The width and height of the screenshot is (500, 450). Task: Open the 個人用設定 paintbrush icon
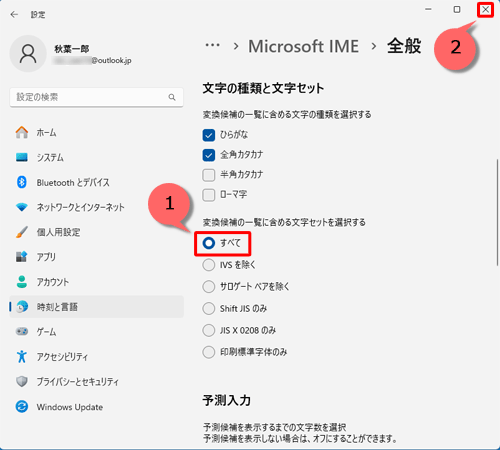[22, 232]
